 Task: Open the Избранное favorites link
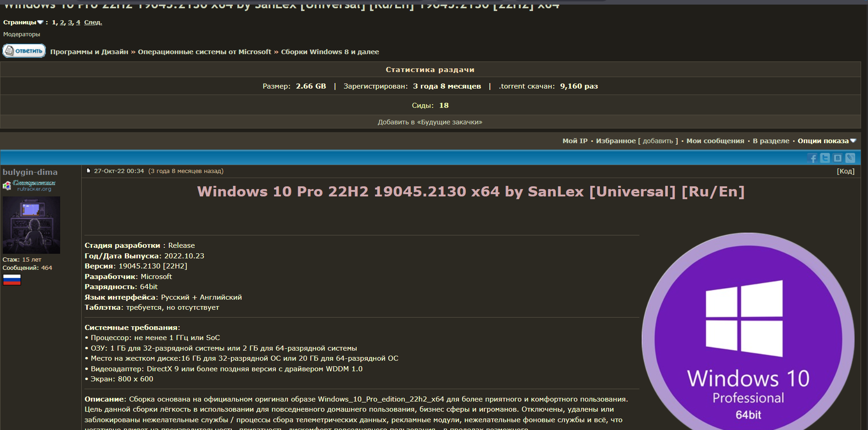[x=616, y=141]
